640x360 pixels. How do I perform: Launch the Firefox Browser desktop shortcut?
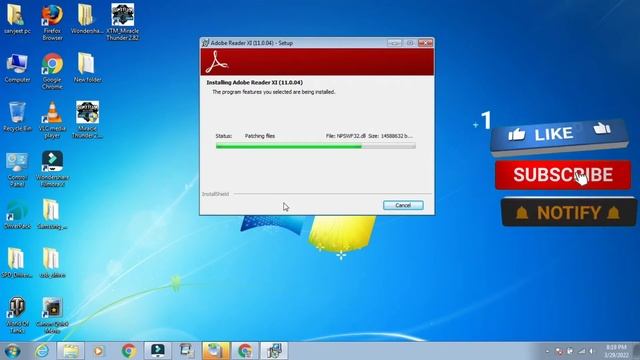pyautogui.click(x=52, y=22)
